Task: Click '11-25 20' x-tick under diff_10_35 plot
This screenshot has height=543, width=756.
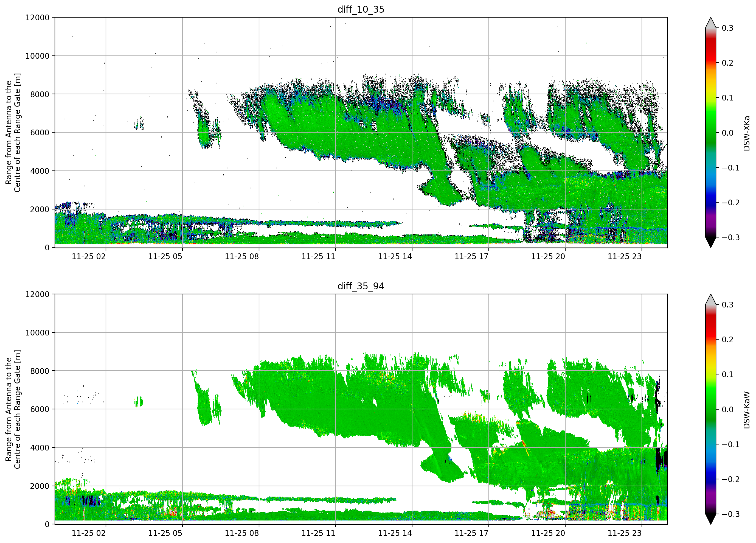Action: 548,256
